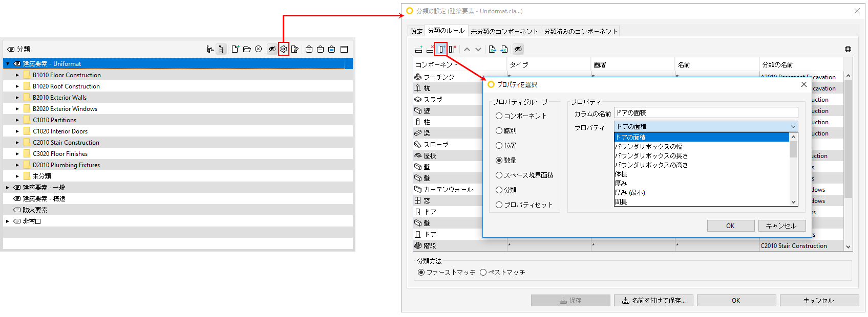Toggle the crossed-eye icon in 分類 panel toolbar
The image size is (868, 317).
click(x=272, y=49)
